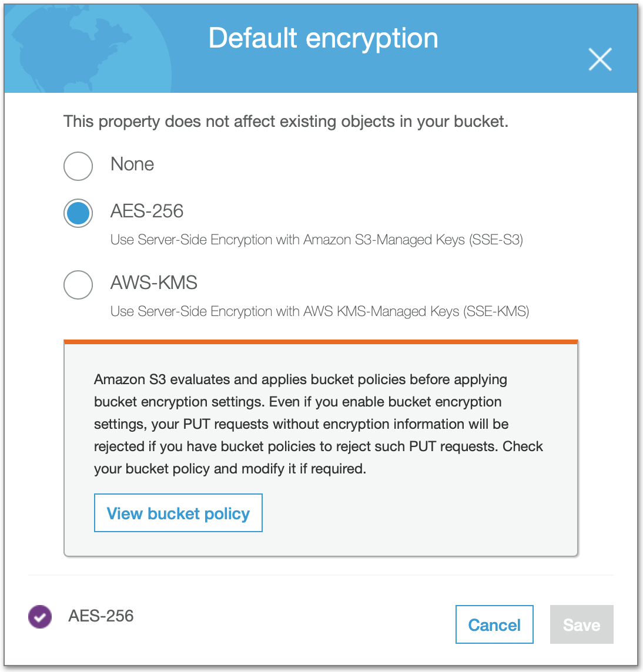Open View bucket policy
The height and width of the screenshot is (672, 643).
click(178, 513)
